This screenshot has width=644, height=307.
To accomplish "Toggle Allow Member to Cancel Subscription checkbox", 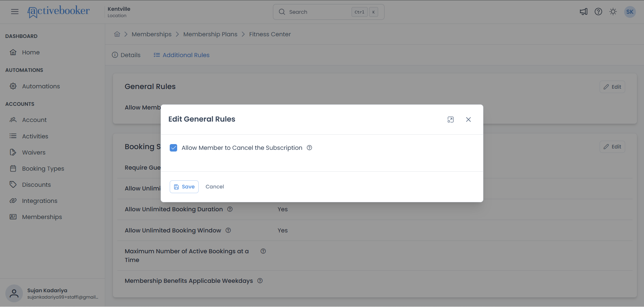I will 173,148.
